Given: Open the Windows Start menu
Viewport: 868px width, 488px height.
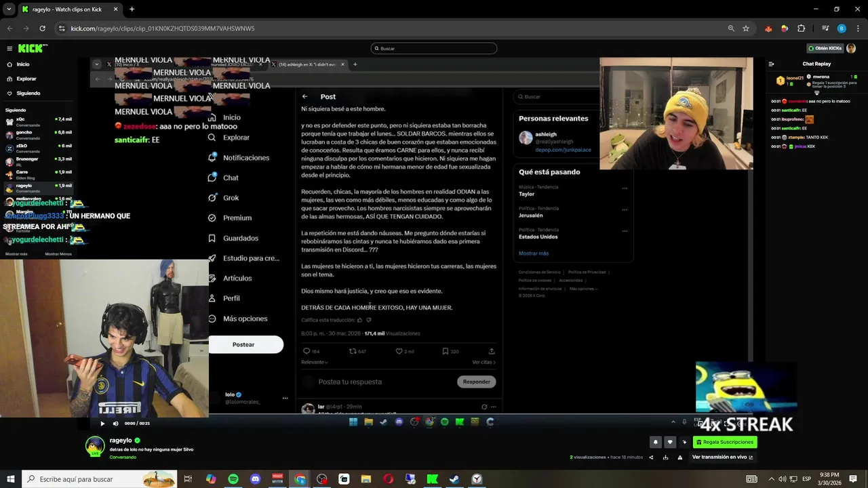Looking at the screenshot, I should (x=11, y=479).
